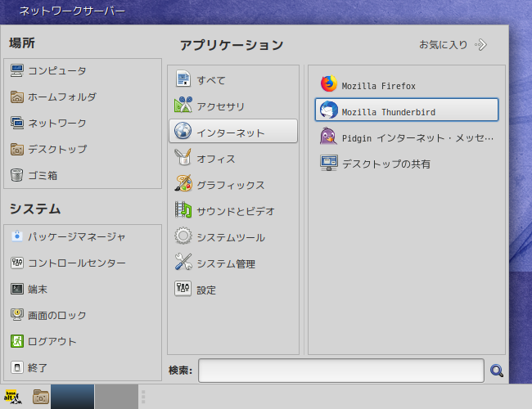Viewport: 532px width, 409px height.
Task: Select the アクセサリ accessories icon
Action: [x=183, y=105]
